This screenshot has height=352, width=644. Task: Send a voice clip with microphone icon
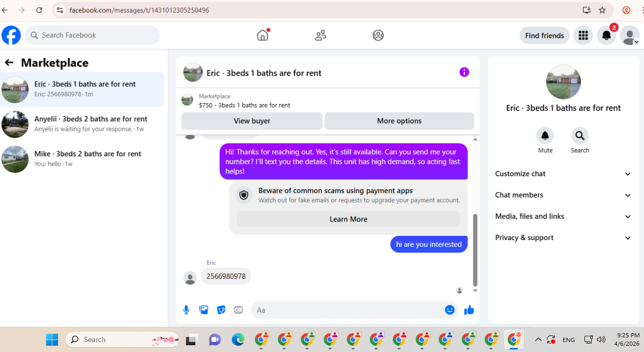[x=186, y=310]
